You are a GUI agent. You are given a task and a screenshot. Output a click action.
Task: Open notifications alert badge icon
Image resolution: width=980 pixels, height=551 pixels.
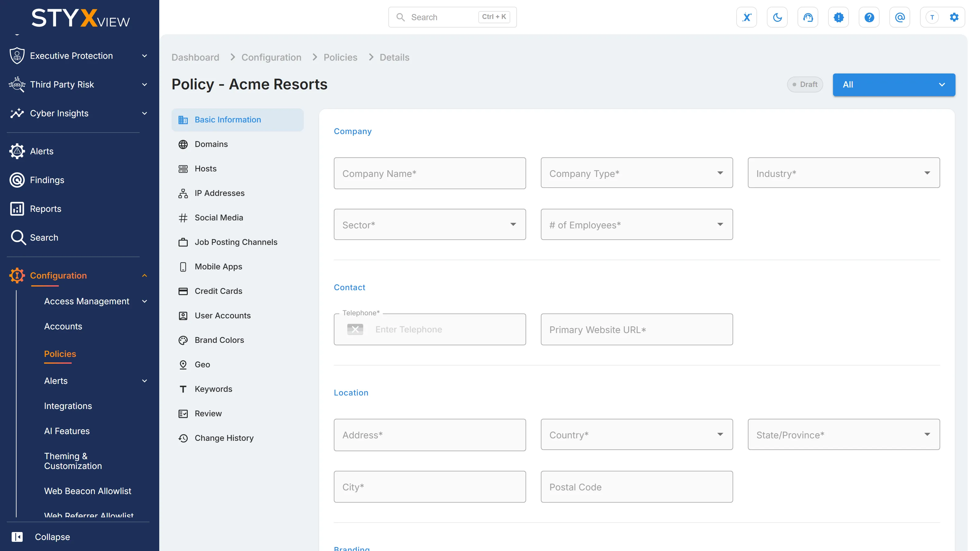click(839, 17)
